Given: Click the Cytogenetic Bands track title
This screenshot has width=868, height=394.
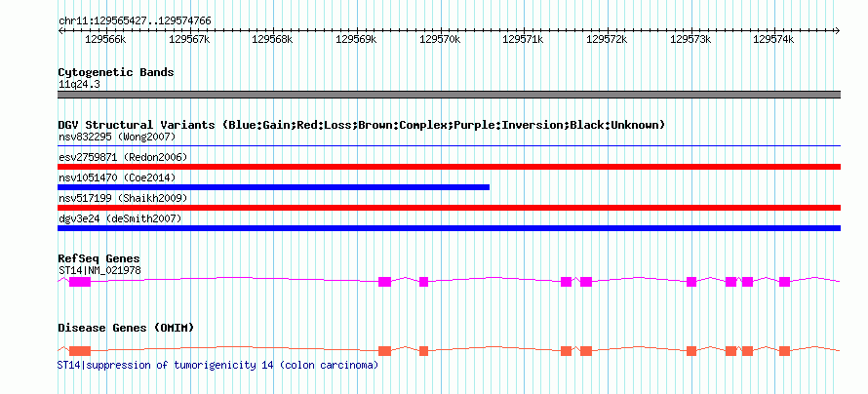Looking at the screenshot, I should [116, 72].
